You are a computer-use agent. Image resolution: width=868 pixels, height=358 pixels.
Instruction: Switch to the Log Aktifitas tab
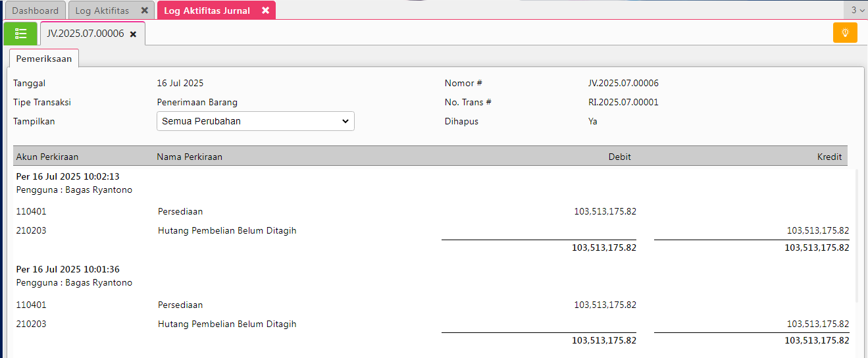[x=102, y=11]
